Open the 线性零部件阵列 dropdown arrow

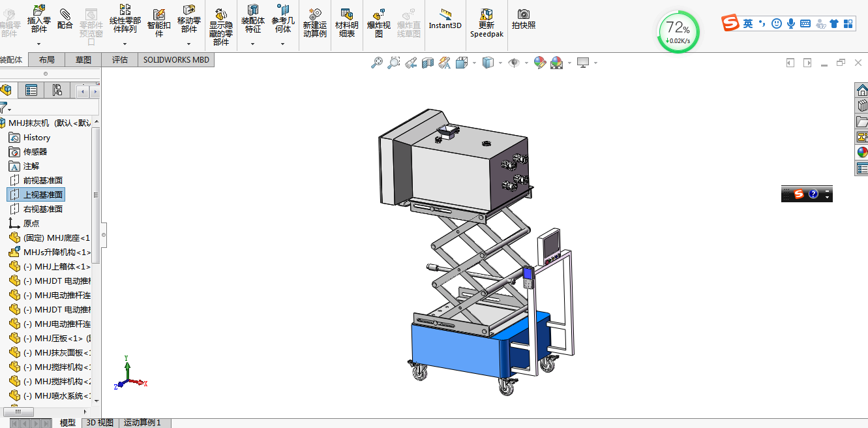(x=125, y=44)
